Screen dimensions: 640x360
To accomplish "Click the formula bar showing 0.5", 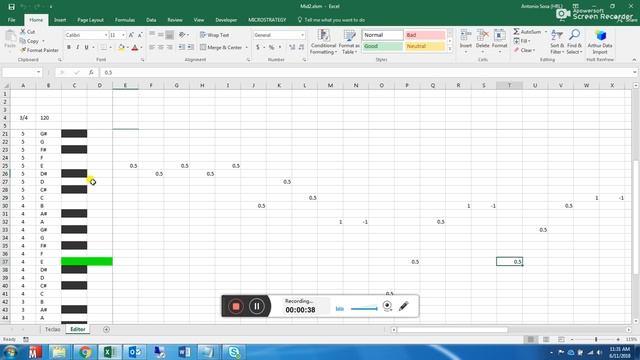I will (367, 73).
